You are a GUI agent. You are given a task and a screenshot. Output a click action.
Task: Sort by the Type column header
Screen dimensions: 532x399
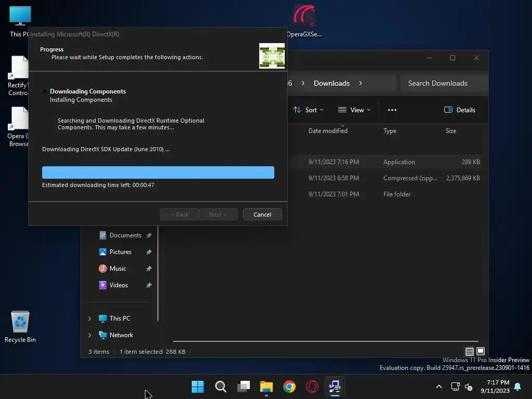(x=390, y=130)
